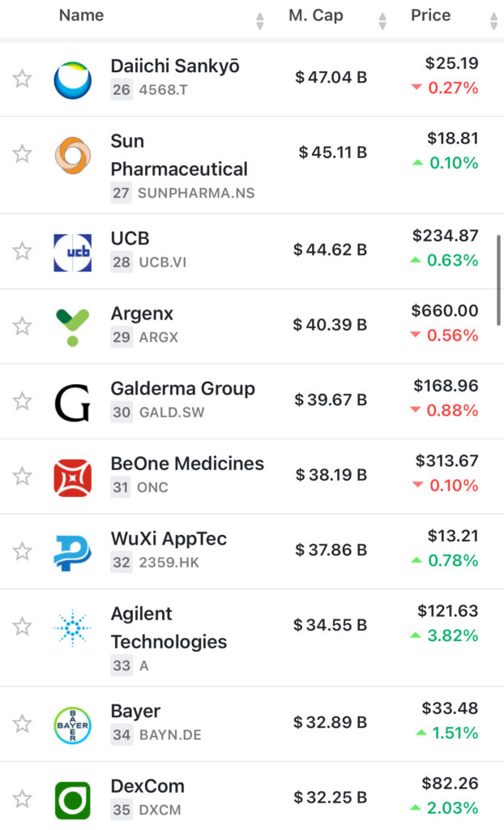Image resolution: width=504 pixels, height=830 pixels.
Task: Click the Daiichi Sankyō company logo
Action: pyautogui.click(x=72, y=79)
